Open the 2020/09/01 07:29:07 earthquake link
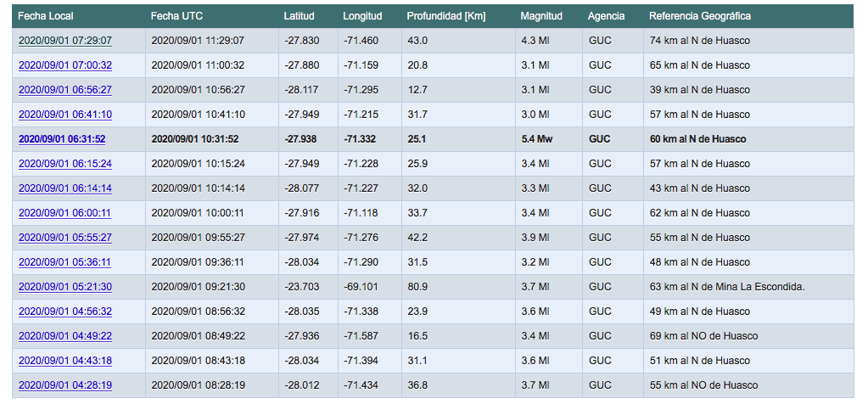This screenshot has height=410, width=868. [x=65, y=41]
